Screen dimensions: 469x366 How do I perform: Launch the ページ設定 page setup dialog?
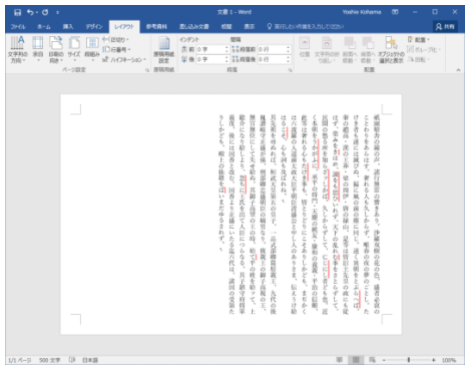pyautogui.click(x=147, y=70)
